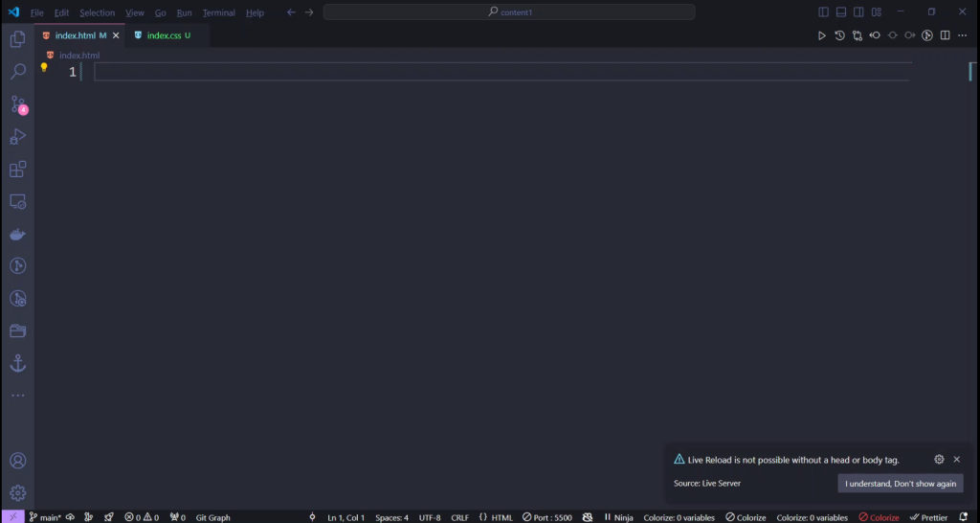Change end of line via CRLF
The height and width of the screenshot is (523, 980).
pos(459,517)
